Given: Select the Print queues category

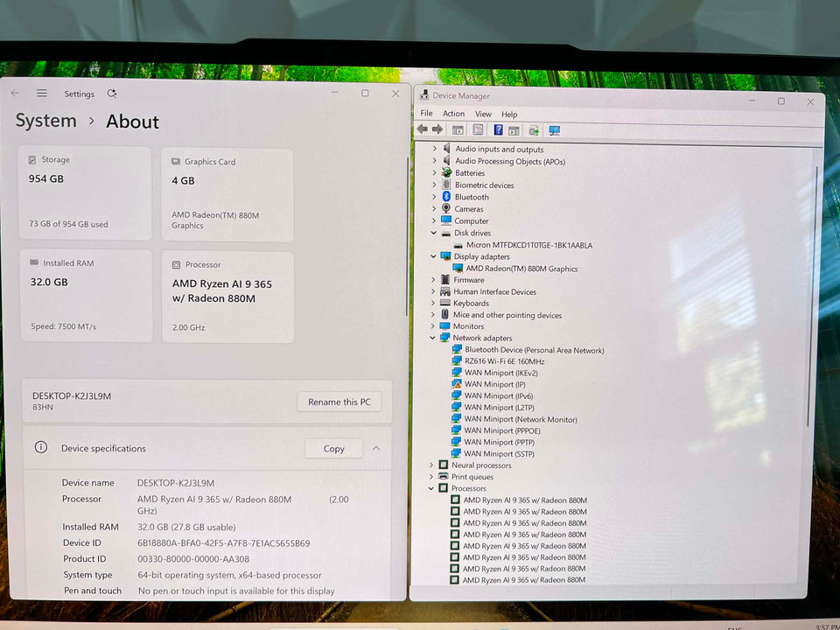Looking at the screenshot, I should click(472, 477).
